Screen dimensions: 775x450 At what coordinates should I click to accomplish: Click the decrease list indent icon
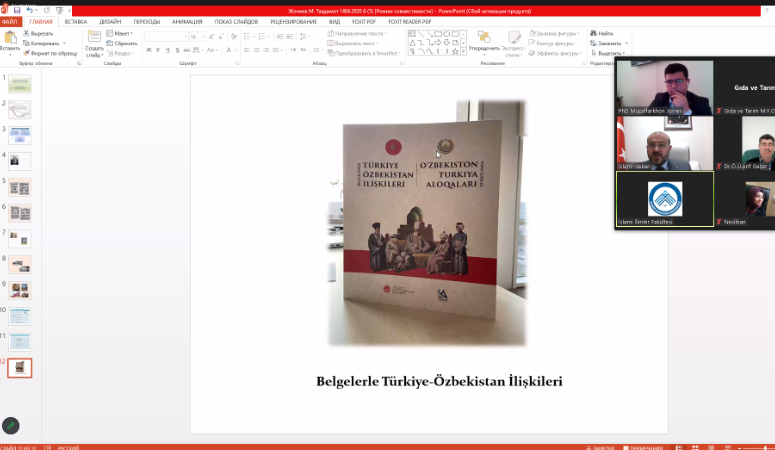[x=280, y=37]
